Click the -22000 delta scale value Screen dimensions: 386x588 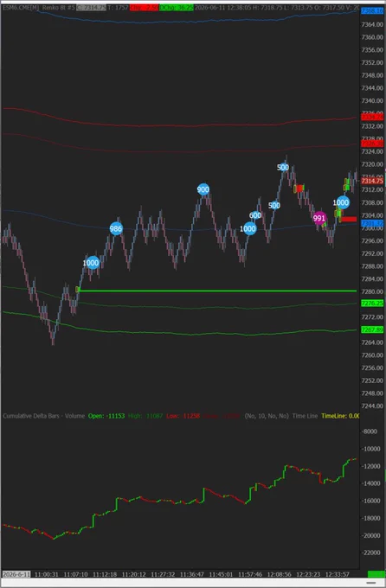(x=370, y=553)
